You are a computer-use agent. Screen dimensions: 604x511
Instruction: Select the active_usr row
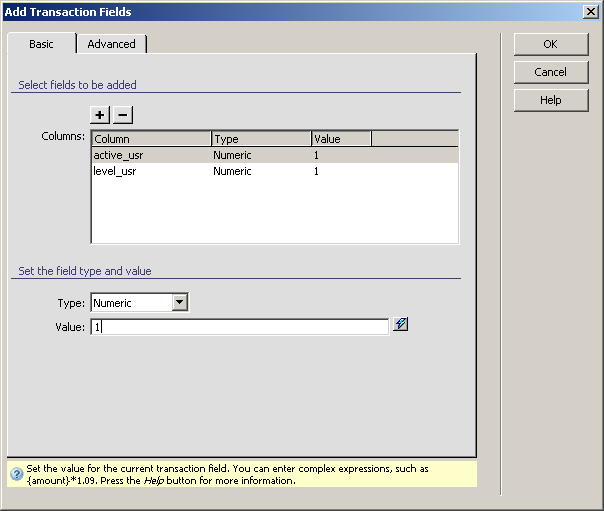120,155
